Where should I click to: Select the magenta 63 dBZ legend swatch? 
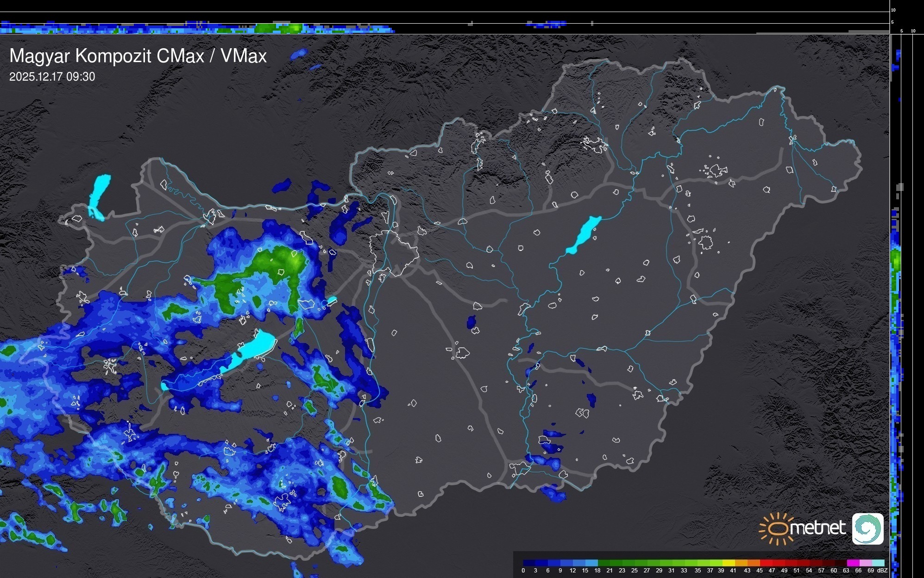coord(853,563)
